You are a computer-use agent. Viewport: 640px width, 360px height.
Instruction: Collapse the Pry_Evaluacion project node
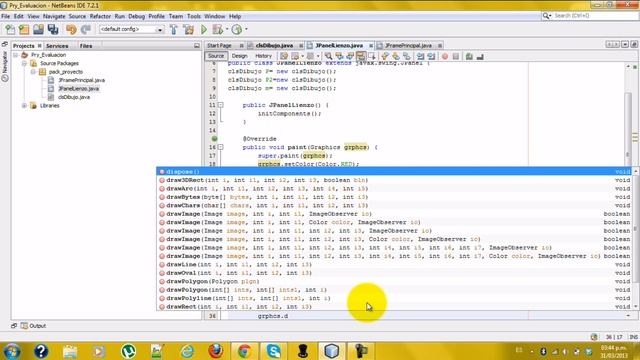[x=16, y=55]
